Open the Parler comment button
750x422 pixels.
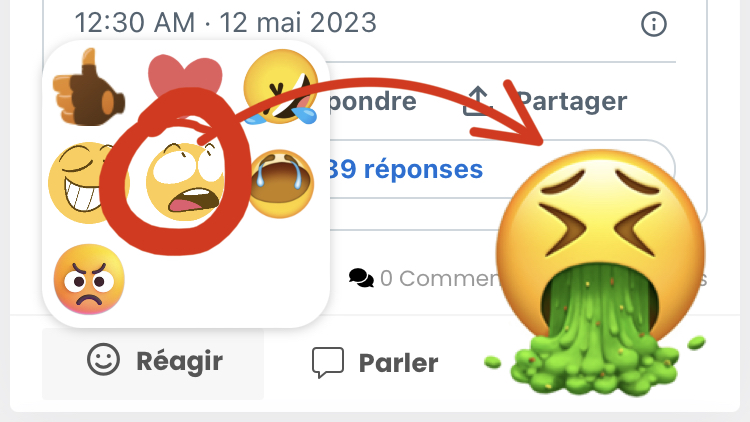375,363
